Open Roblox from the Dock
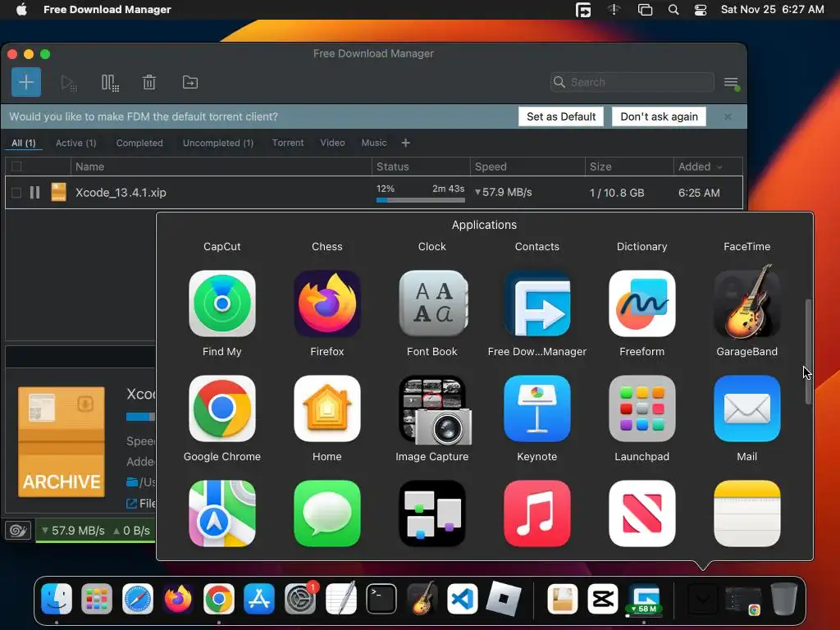 point(503,598)
